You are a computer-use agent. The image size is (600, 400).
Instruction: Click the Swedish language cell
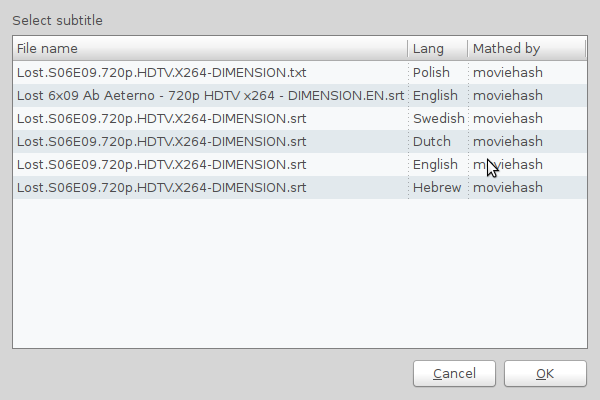(x=439, y=118)
